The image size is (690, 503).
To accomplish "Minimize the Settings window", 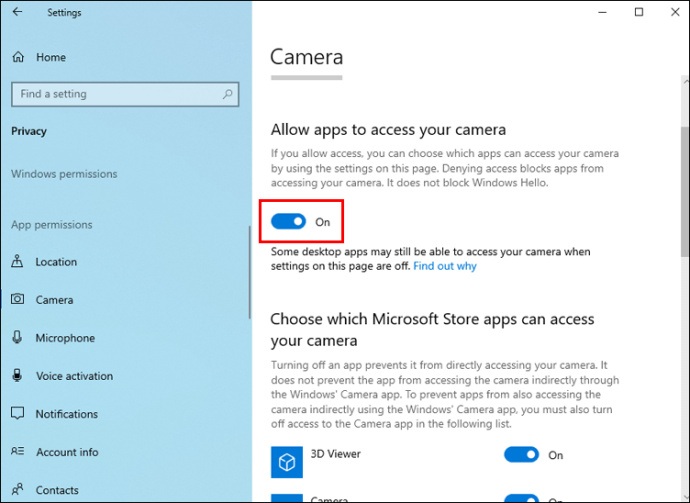I will pyautogui.click(x=602, y=12).
